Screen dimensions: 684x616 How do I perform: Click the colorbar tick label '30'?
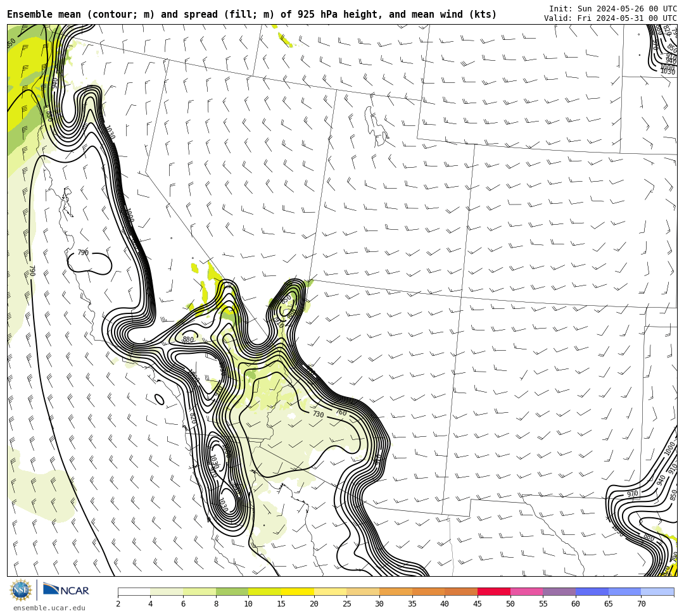pos(379,604)
